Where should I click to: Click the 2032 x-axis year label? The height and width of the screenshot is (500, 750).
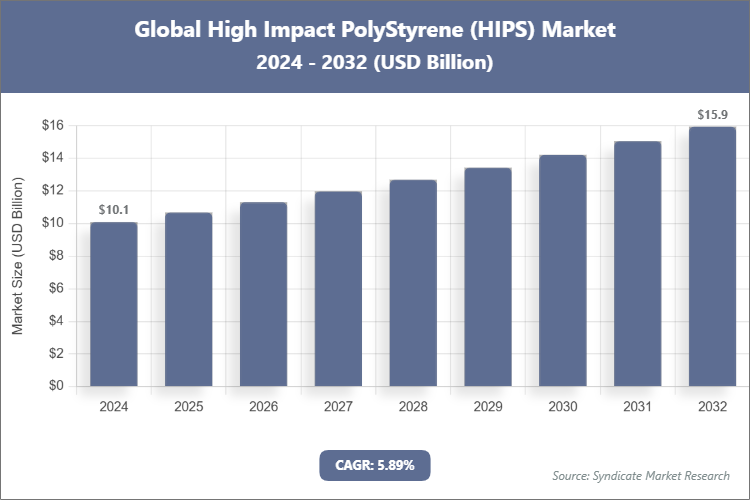pyautogui.click(x=712, y=407)
